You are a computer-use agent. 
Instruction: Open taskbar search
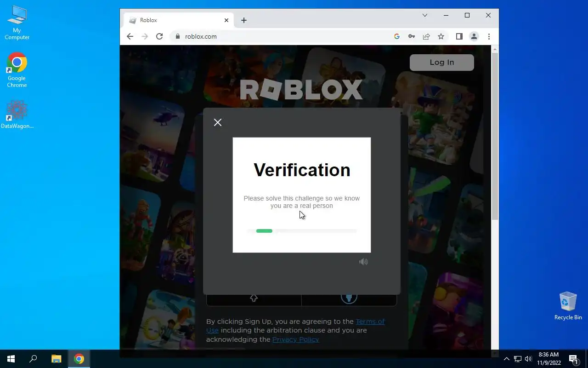coord(33,359)
